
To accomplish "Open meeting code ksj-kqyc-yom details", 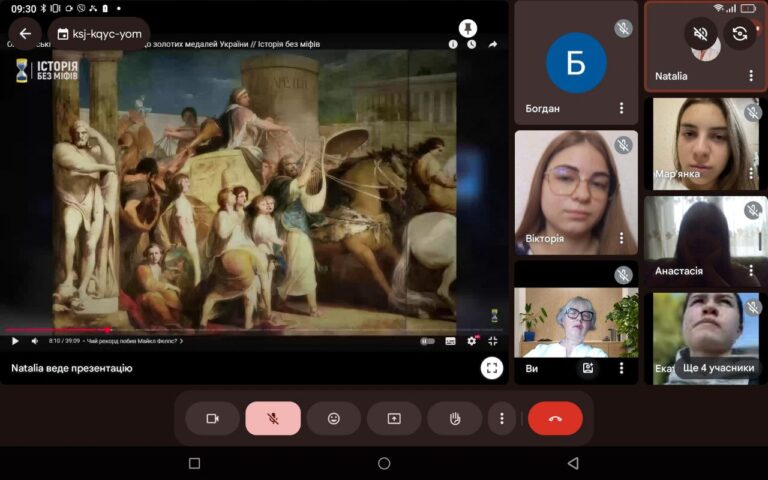I will (99, 34).
